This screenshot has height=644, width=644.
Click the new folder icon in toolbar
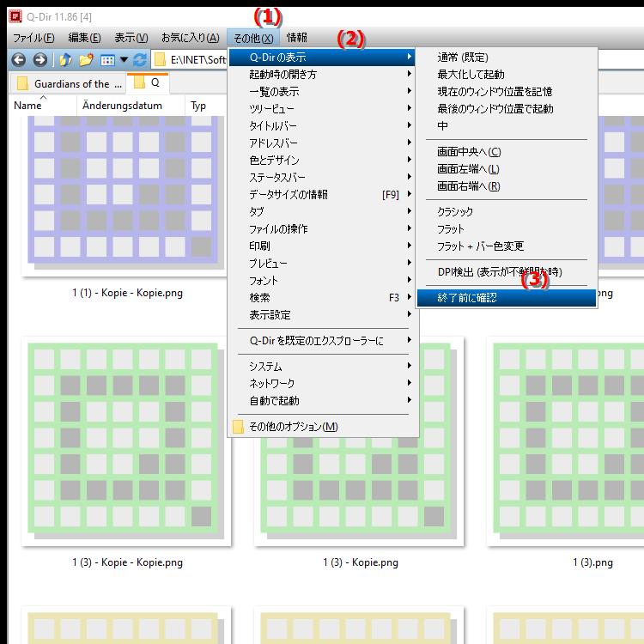click(x=86, y=60)
